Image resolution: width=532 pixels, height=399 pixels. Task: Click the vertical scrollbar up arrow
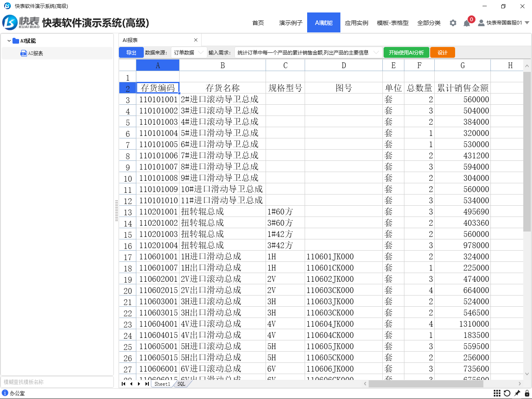point(527,66)
